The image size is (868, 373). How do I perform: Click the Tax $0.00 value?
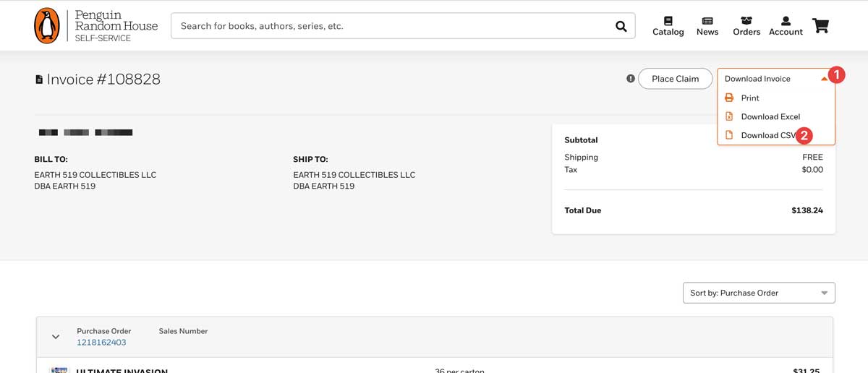tap(812, 169)
